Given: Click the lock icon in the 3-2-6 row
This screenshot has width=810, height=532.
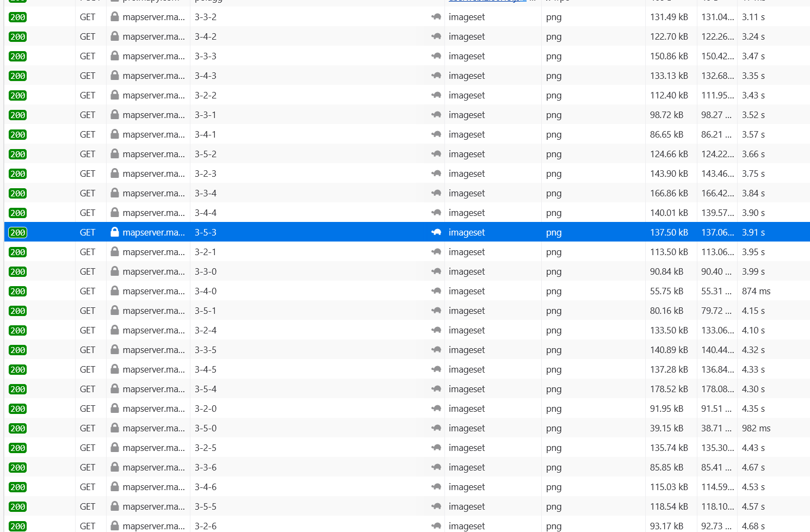Looking at the screenshot, I should [115, 525].
